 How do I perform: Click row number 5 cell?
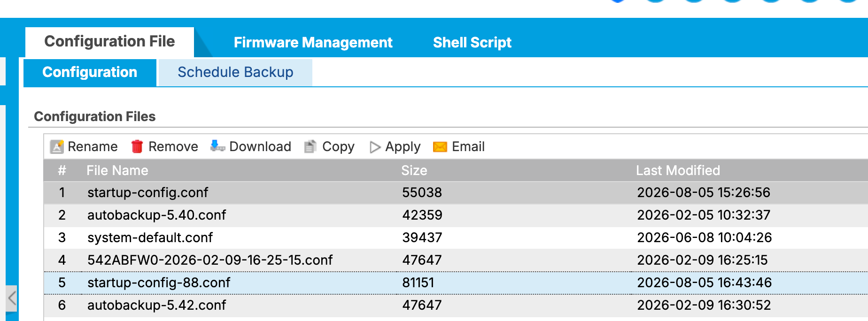[62, 283]
